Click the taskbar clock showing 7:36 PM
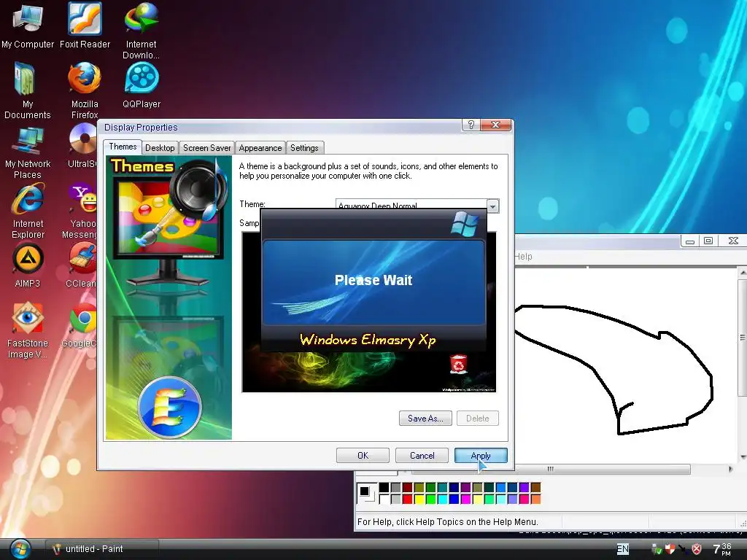 pyautogui.click(x=722, y=549)
